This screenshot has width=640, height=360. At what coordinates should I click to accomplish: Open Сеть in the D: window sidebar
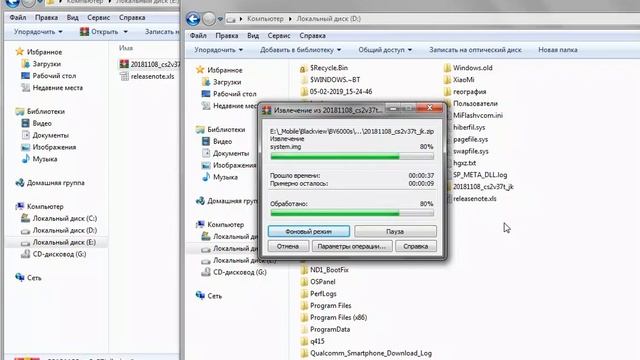pyautogui.click(x=209, y=296)
